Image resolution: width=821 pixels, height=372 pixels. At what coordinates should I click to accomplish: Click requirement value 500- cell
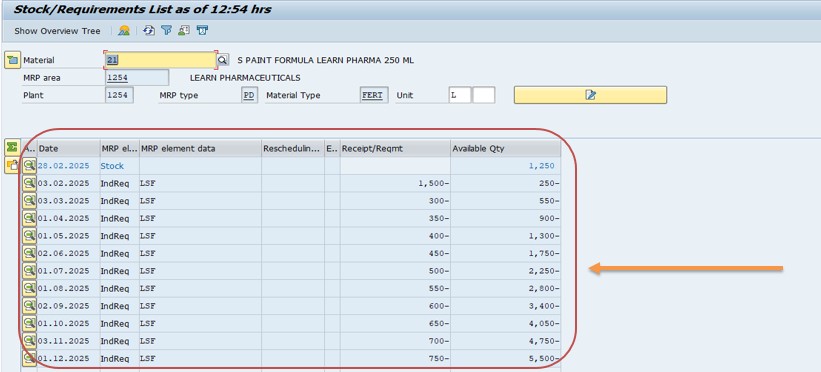[x=395, y=271]
